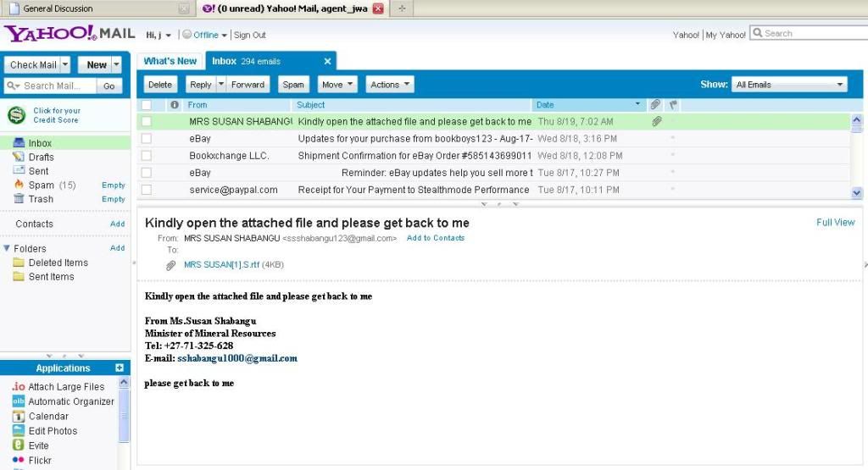Mark email with the Spam button
Screen dimensions: 868x470
pyautogui.click(x=293, y=84)
